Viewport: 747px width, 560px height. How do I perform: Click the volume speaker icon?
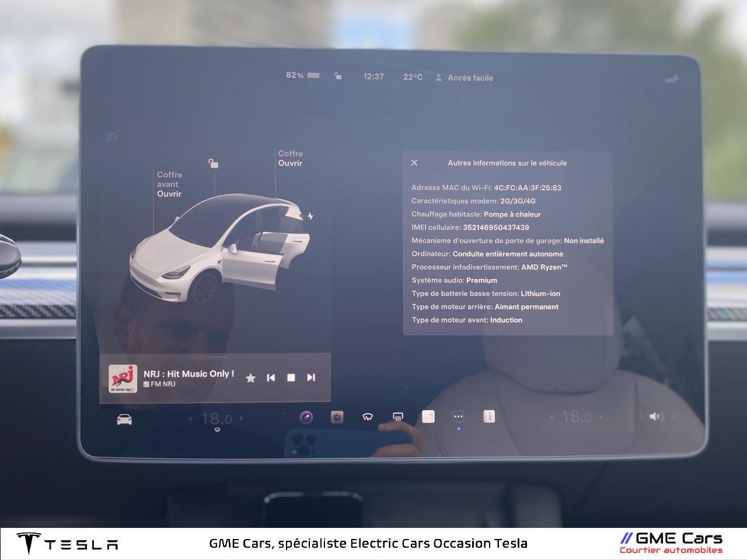655,416
